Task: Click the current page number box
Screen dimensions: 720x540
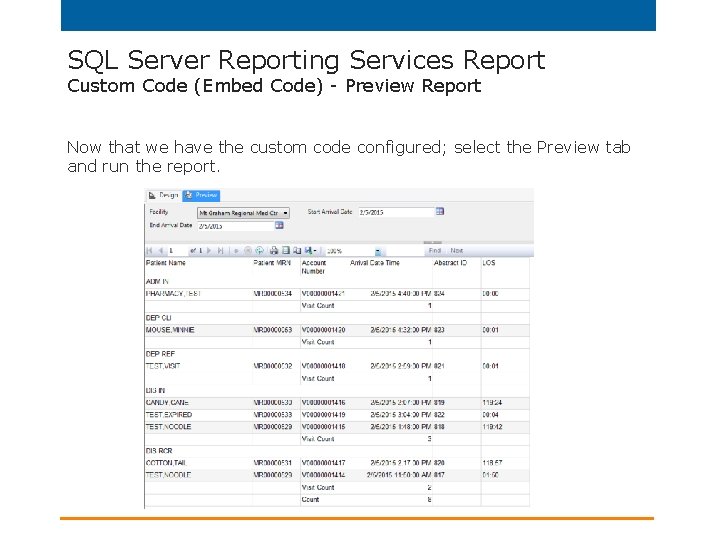Action: tap(178, 251)
